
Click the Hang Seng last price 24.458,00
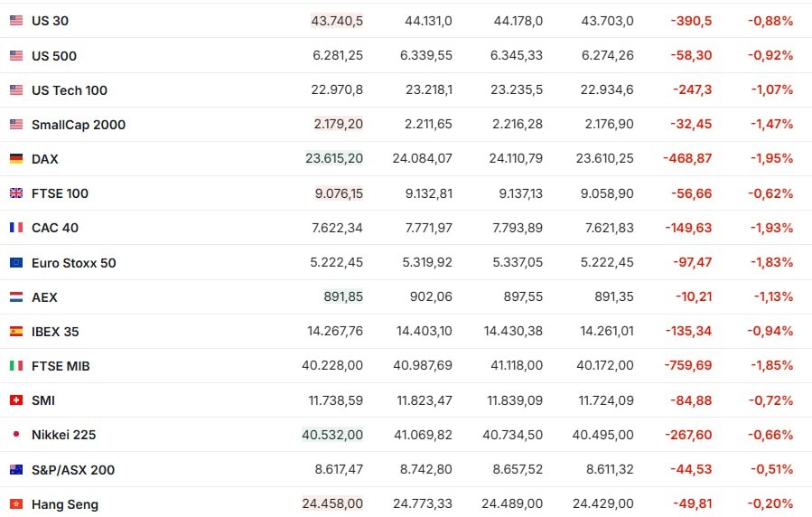click(x=332, y=503)
